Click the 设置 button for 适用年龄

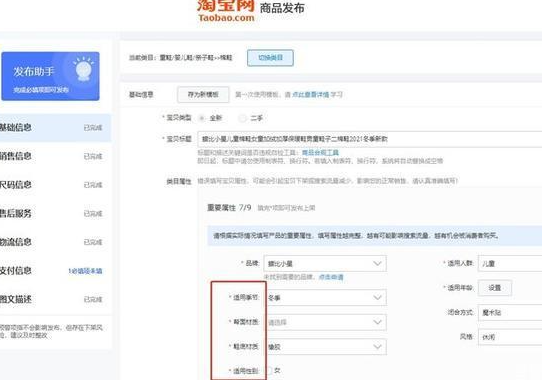click(x=495, y=288)
